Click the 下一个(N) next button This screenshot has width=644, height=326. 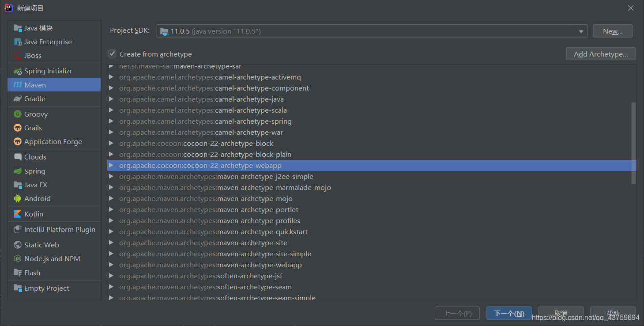click(x=509, y=313)
